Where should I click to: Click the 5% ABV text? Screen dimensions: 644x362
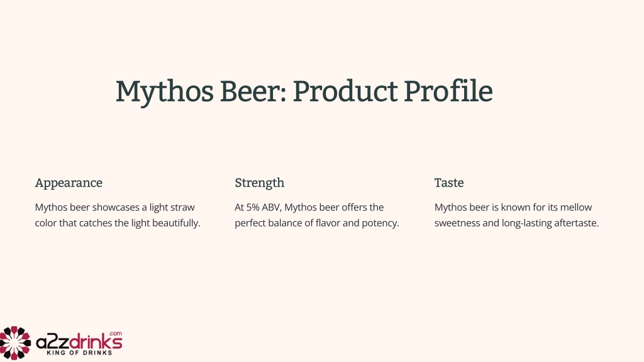[x=263, y=207]
